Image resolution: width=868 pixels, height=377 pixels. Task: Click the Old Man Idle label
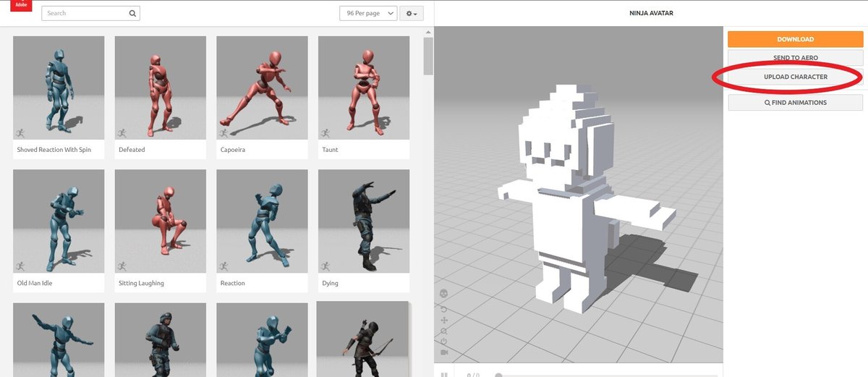(x=35, y=283)
